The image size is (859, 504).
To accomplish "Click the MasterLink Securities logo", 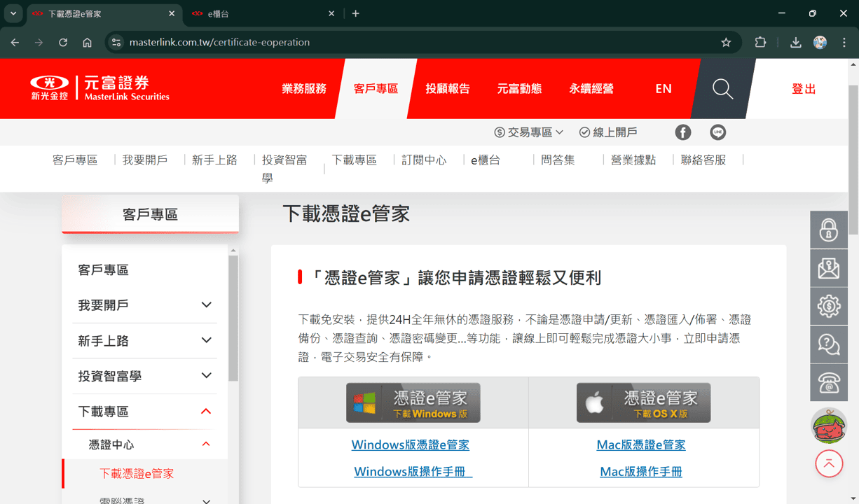I will (100, 88).
